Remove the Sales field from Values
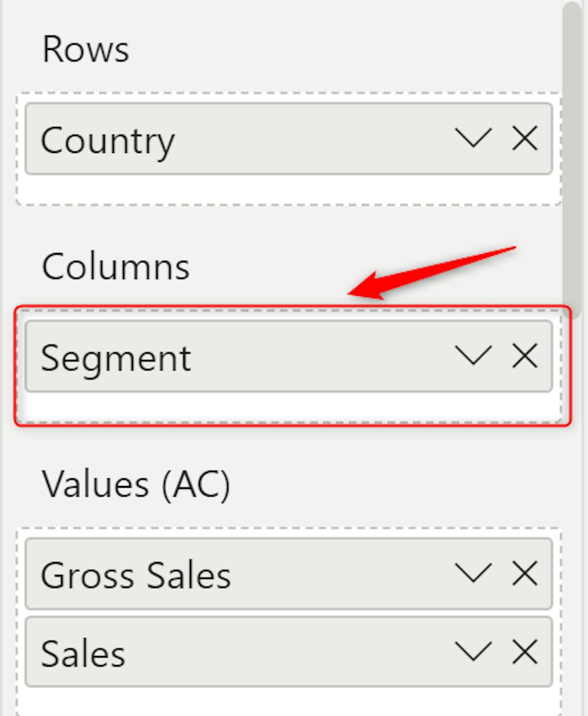 click(524, 652)
